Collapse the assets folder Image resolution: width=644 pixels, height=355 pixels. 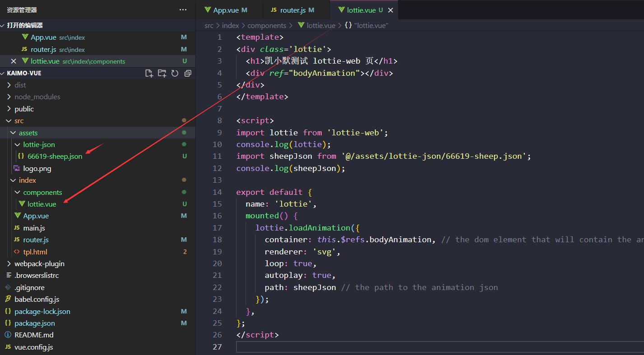point(97,133)
